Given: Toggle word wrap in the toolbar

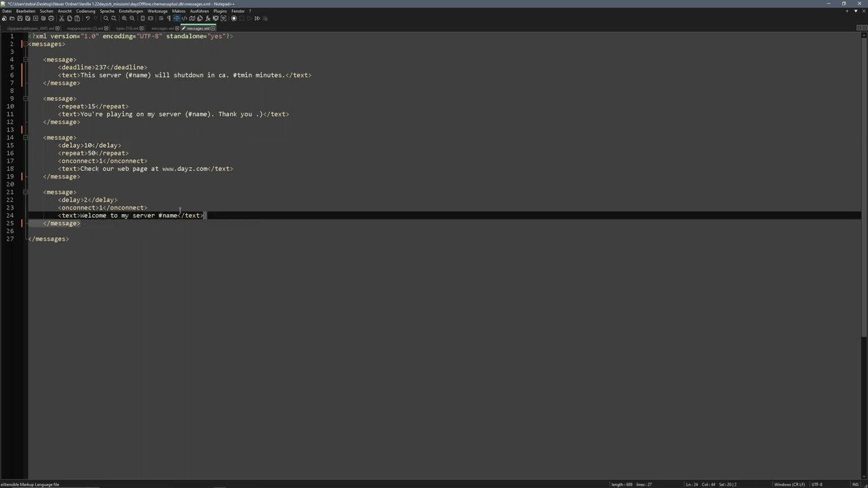Looking at the screenshot, I should (x=161, y=18).
